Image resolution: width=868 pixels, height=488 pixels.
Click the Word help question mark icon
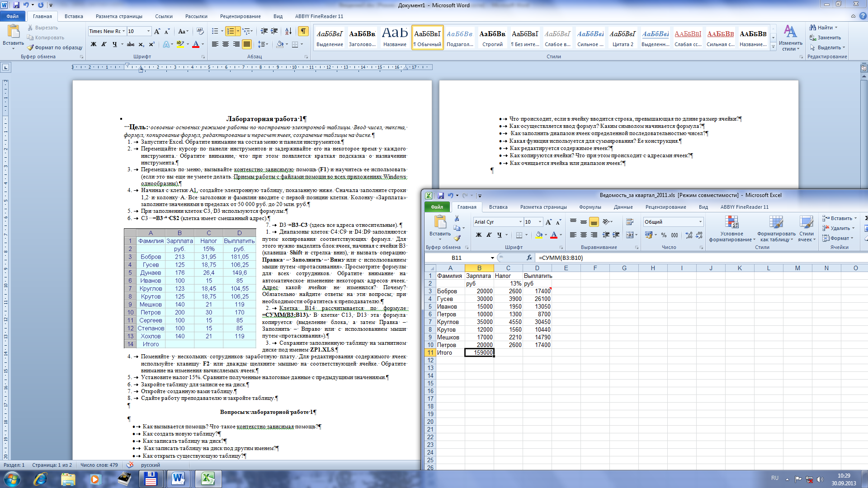[x=863, y=16]
